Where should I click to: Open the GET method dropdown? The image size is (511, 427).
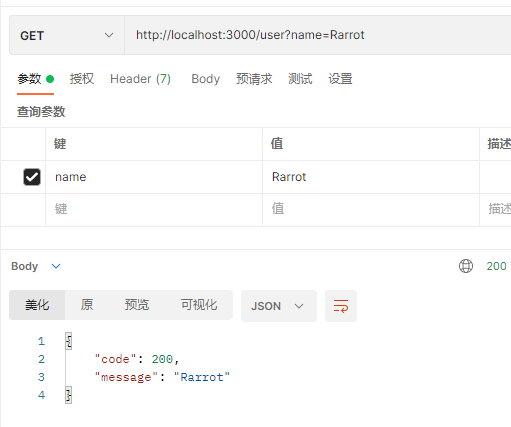click(67, 35)
